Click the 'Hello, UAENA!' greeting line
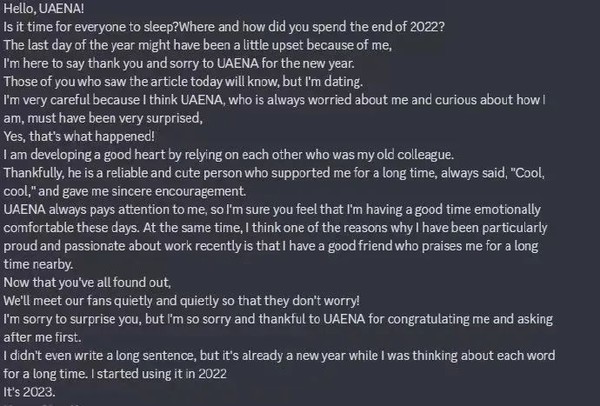The width and height of the screenshot is (600, 406). click(44, 8)
